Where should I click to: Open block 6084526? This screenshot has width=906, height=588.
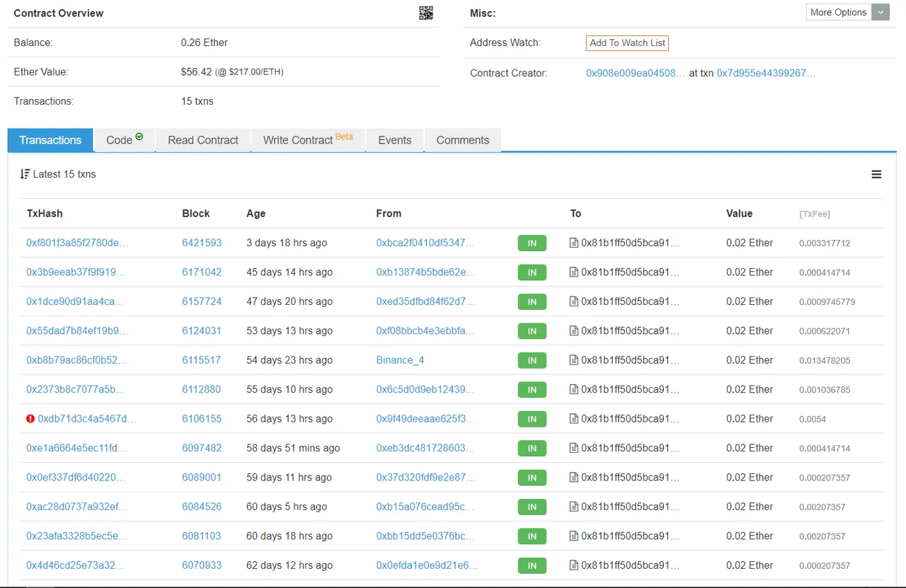point(202,507)
